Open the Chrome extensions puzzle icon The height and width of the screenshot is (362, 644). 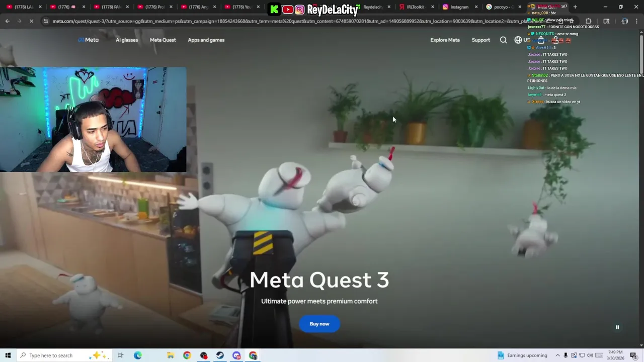(588, 21)
